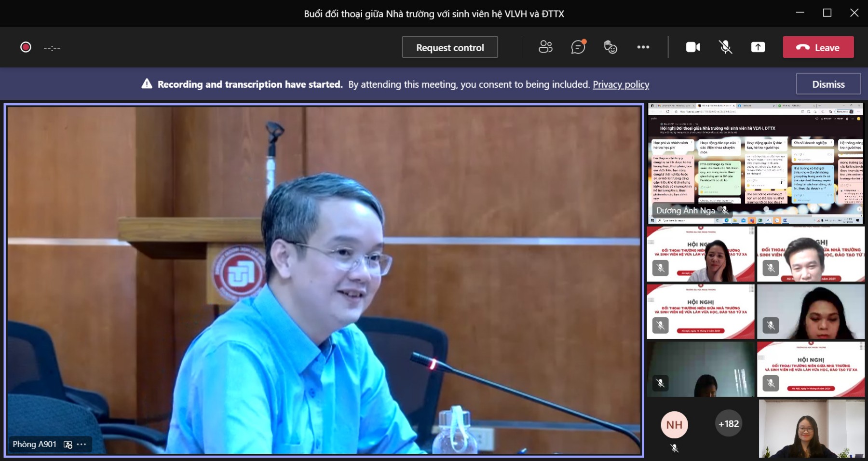The height and width of the screenshot is (461, 868).
Task: Click Request control button
Action: click(449, 47)
